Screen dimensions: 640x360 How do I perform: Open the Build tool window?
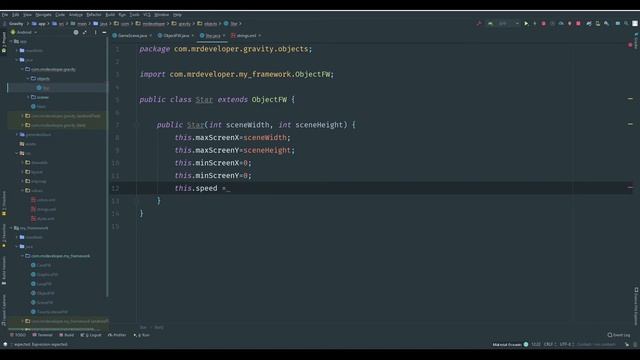(x=67, y=335)
